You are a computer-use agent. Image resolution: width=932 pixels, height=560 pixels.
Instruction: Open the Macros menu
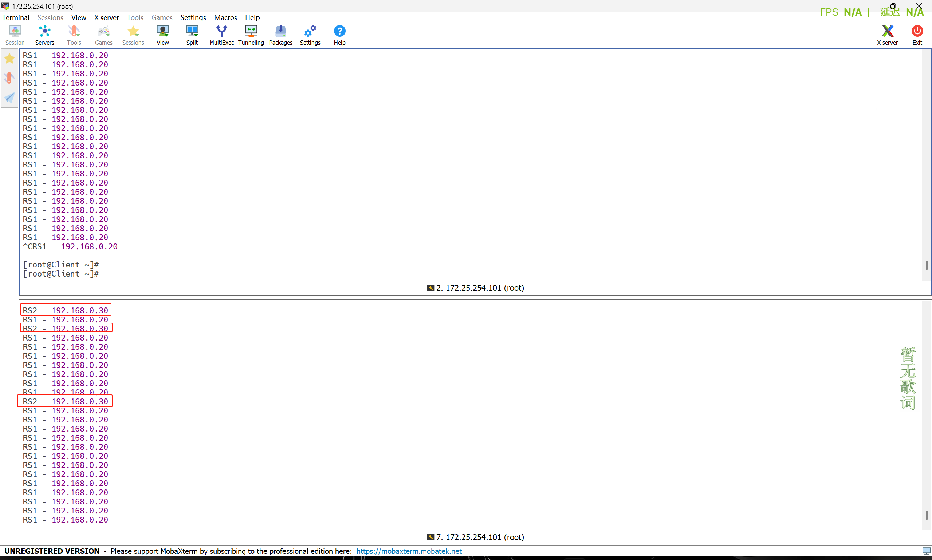point(225,17)
